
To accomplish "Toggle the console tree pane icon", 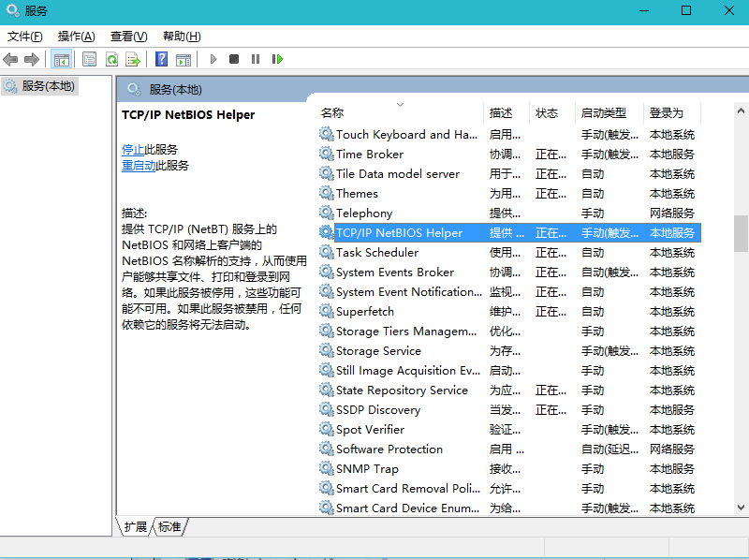I will tap(62, 58).
